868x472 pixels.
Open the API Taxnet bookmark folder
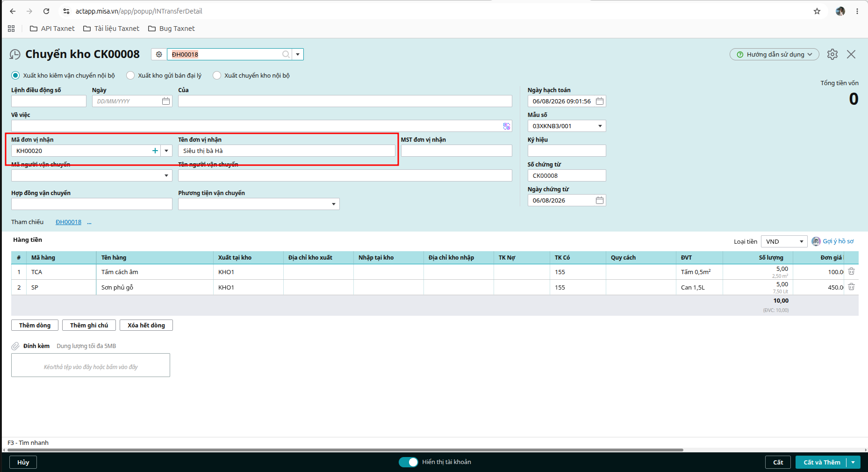coord(52,29)
